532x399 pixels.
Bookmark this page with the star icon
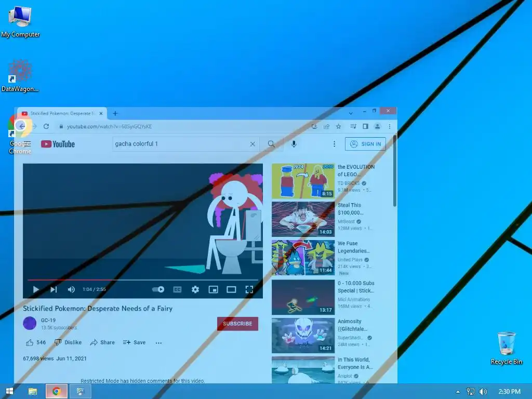click(338, 126)
